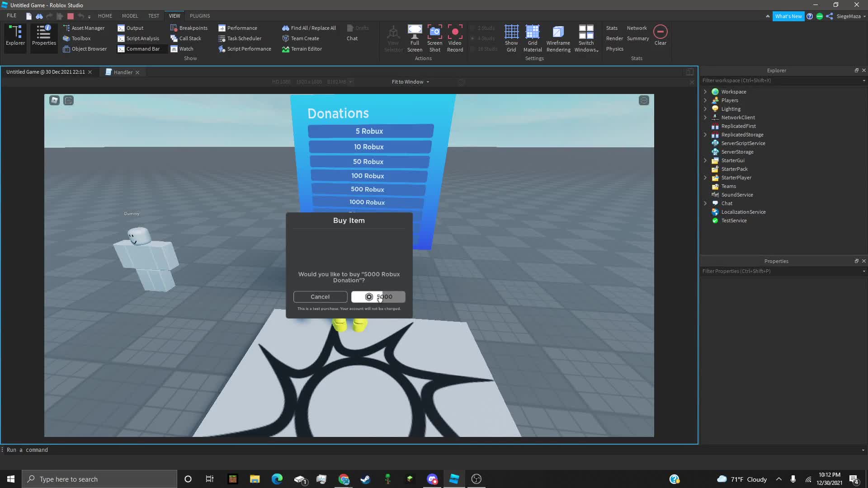The width and height of the screenshot is (868, 488).
Task: Switch to the PLUGINS ribbon tab
Action: coord(200,16)
